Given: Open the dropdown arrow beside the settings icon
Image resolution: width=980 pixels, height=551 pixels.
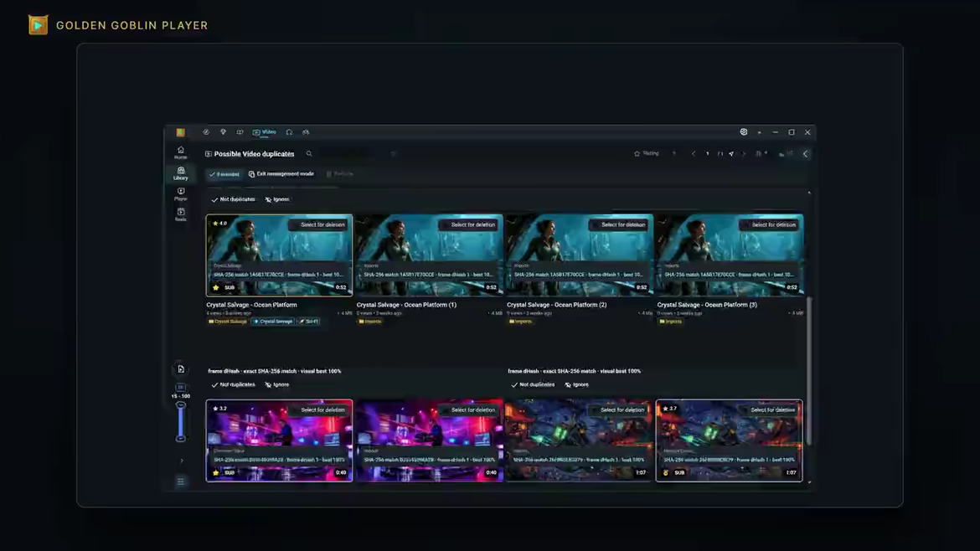Looking at the screenshot, I should (x=760, y=132).
